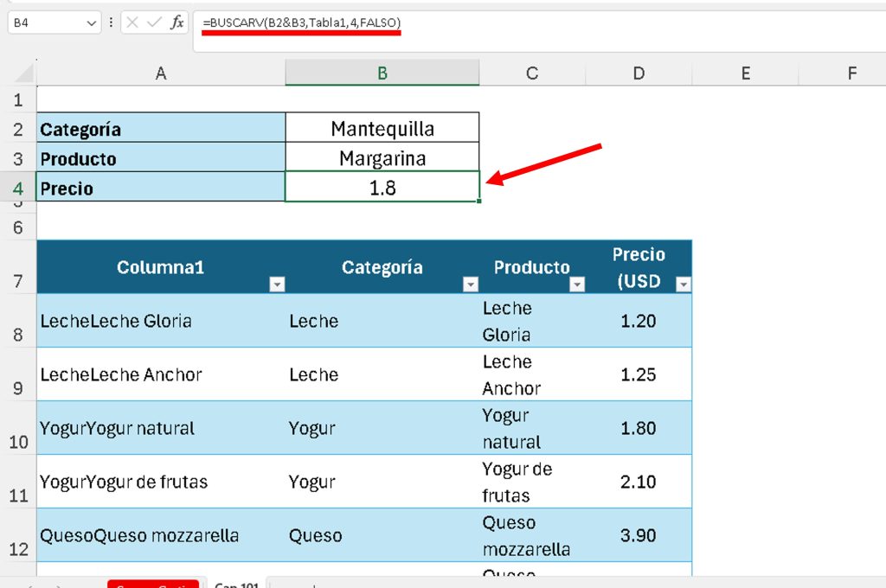Select cell B2 containing Mantequilla

[x=382, y=128]
